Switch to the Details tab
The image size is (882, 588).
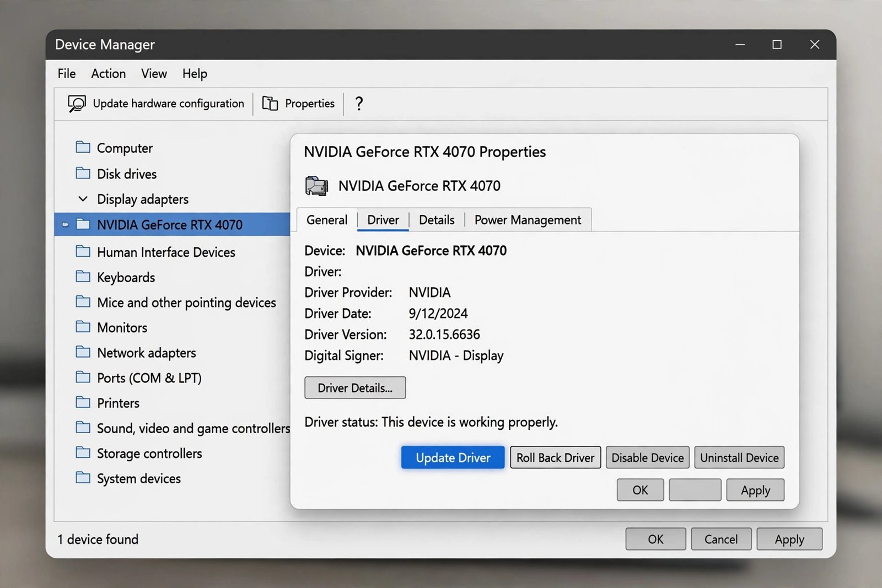click(x=437, y=220)
